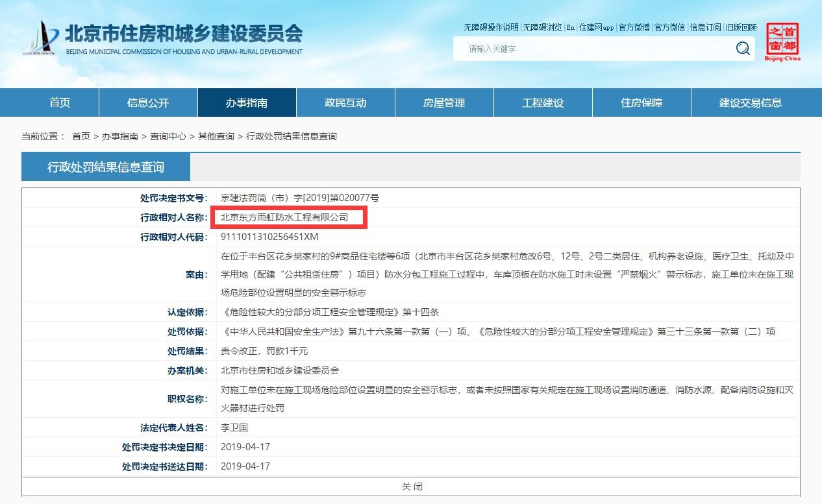Click the 法定代表人姓名 label
Viewport: 822px width, 504px height.
tap(174, 427)
